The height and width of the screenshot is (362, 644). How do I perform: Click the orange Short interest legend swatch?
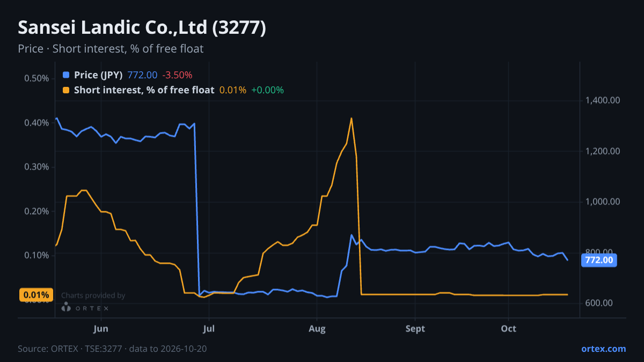point(66,90)
